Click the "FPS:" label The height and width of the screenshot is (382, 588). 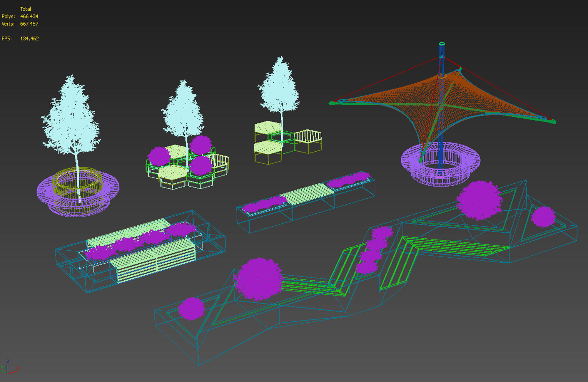[x=7, y=38]
